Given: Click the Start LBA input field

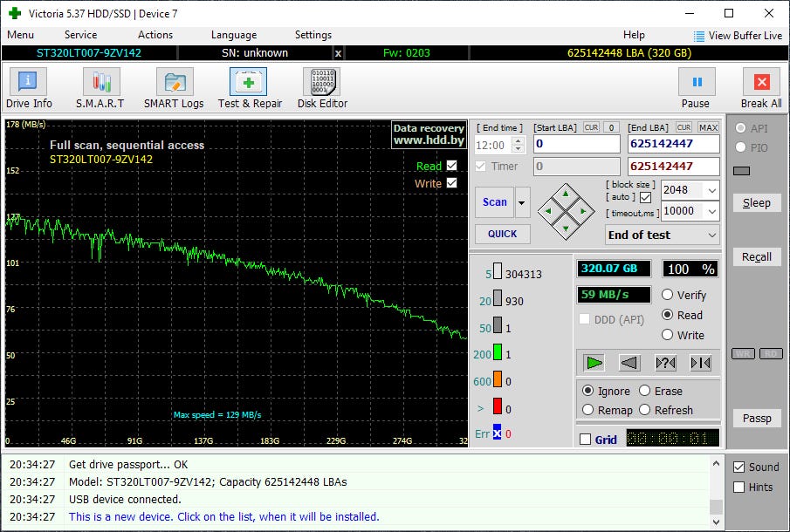Looking at the screenshot, I should point(576,144).
